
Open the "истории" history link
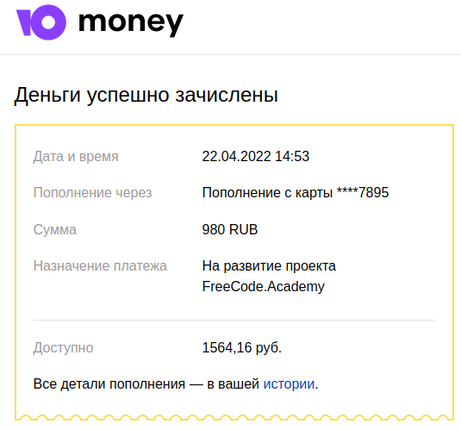pos(289,384)
